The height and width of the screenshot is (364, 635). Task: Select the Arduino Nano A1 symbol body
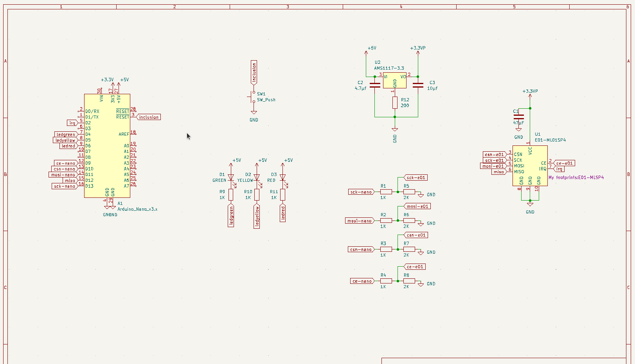(107, 145)
